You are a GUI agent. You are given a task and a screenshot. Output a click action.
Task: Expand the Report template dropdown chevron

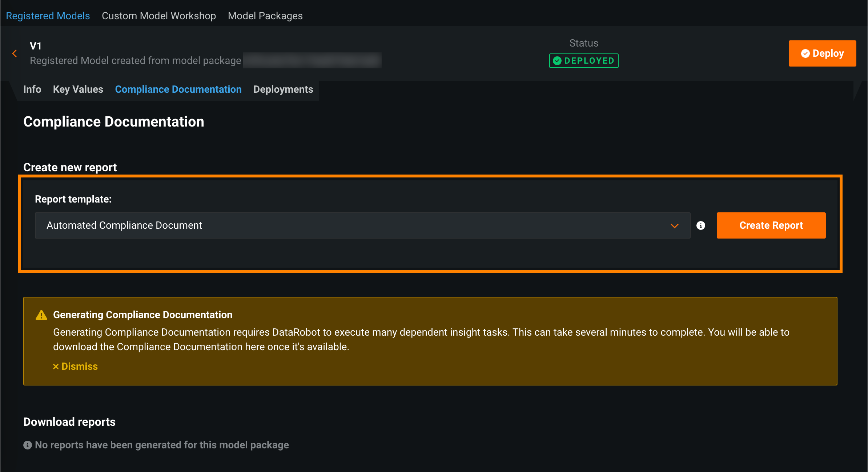click(675, 226)
